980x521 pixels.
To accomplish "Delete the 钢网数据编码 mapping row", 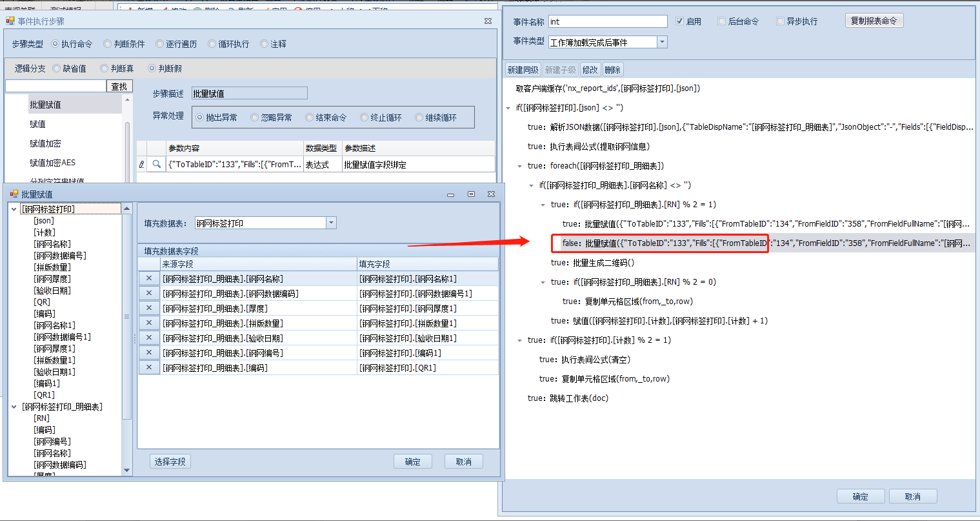I will click(x=149, y=293).
